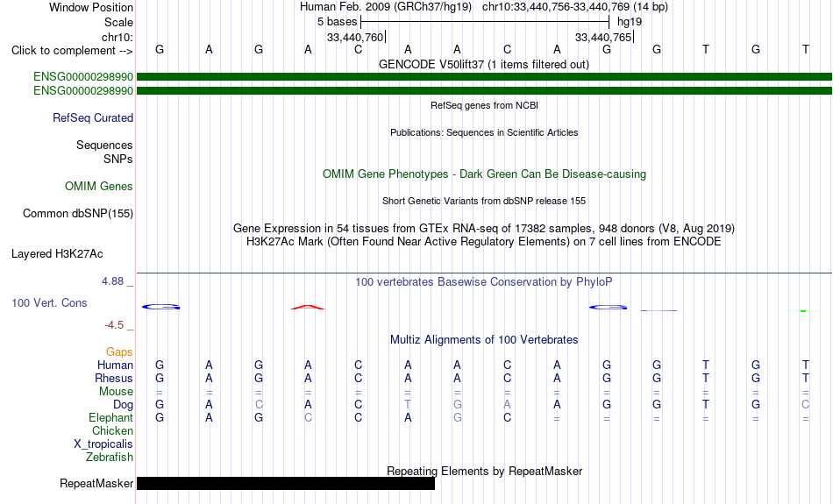This screenshot has height=504, width=833.
Task: Click 'Repeating Elements by RepeatMasker' title
Action: pyautogui.click(x=485, y=471)
